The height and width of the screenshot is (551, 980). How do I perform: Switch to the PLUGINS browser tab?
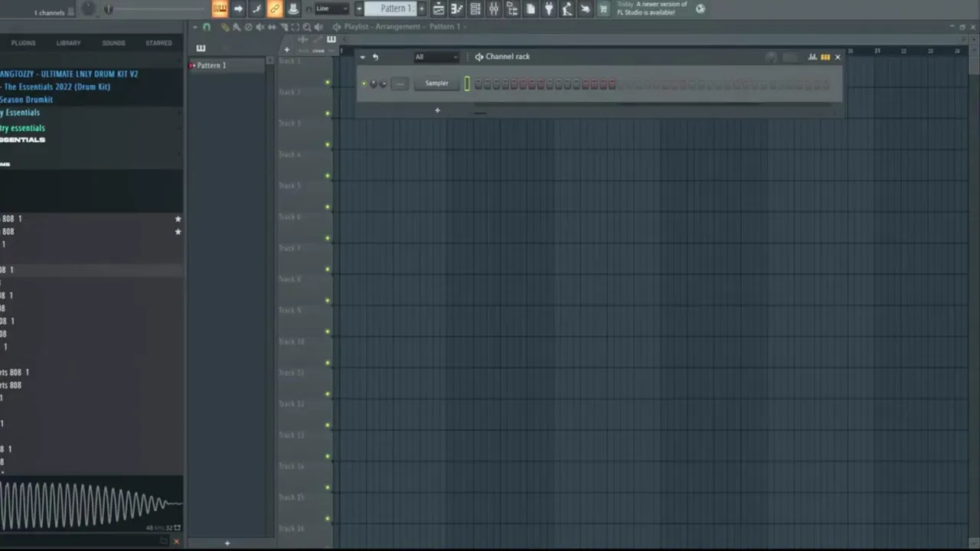[23, 43]
